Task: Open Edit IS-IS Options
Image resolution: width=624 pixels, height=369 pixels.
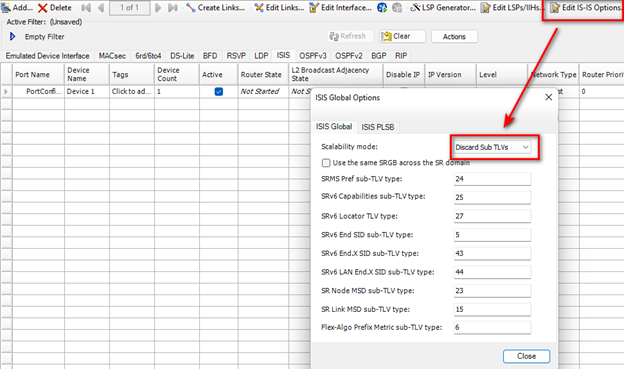Action: pos(585,8)
